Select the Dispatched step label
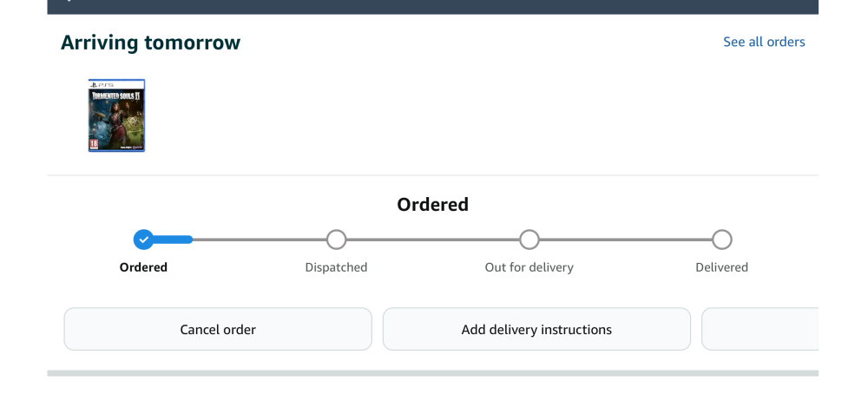Viewport: 868px width, 401px height. [336, 267]
